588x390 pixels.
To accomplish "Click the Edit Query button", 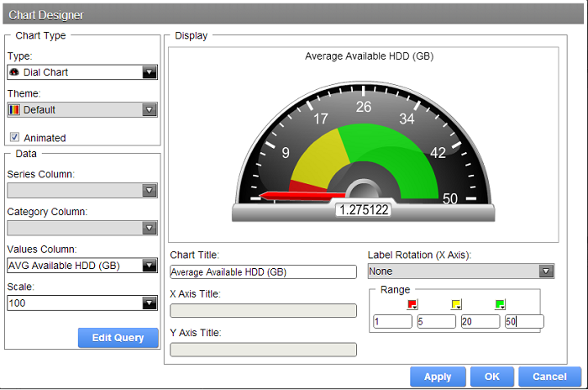I will click(x=118, y=338).
